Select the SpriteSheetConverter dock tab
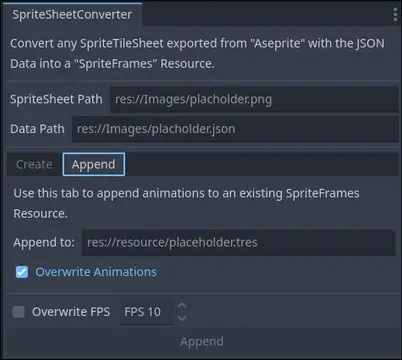Image resolution: width=402 pixels, height=360 pixels. tap(72, 15)
